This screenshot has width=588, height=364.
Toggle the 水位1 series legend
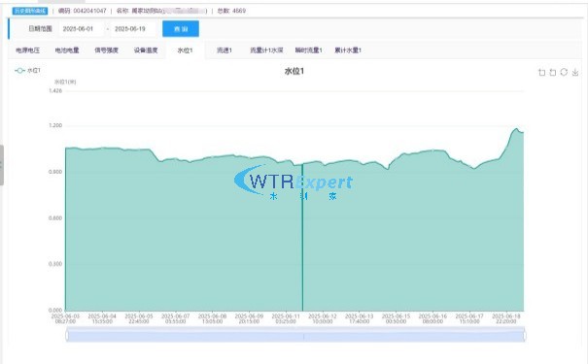[x=27, y=71]
